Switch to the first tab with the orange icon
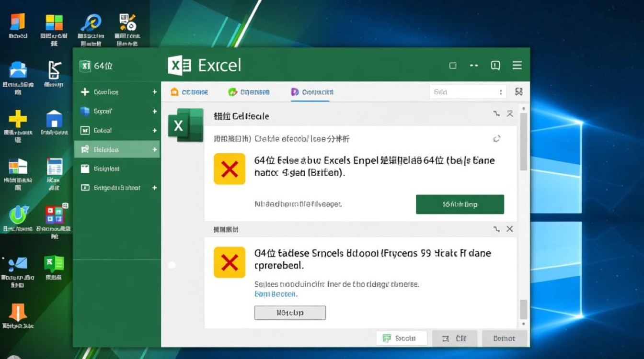This screenshot has height=359, width=644. (x=189, y=92)
